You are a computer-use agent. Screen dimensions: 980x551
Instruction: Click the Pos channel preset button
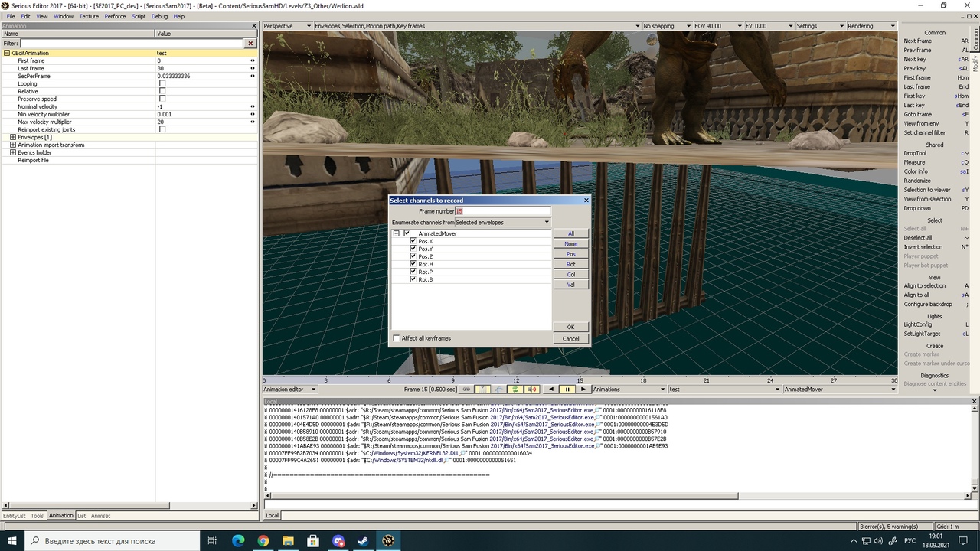coord(571,254)
